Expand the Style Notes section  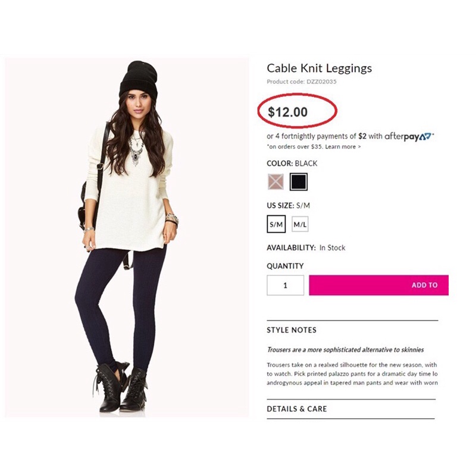click(292, 330)
